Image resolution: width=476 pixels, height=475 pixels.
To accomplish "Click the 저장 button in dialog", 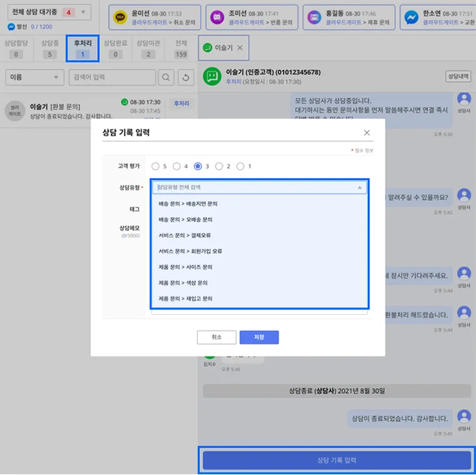I will [259, 337].
